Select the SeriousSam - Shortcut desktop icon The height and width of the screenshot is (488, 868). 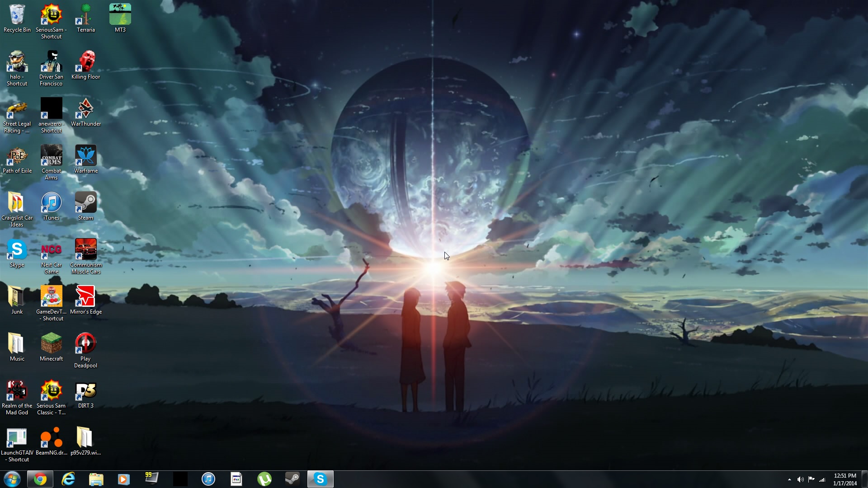pyautogui.click(x=51, y=22)
